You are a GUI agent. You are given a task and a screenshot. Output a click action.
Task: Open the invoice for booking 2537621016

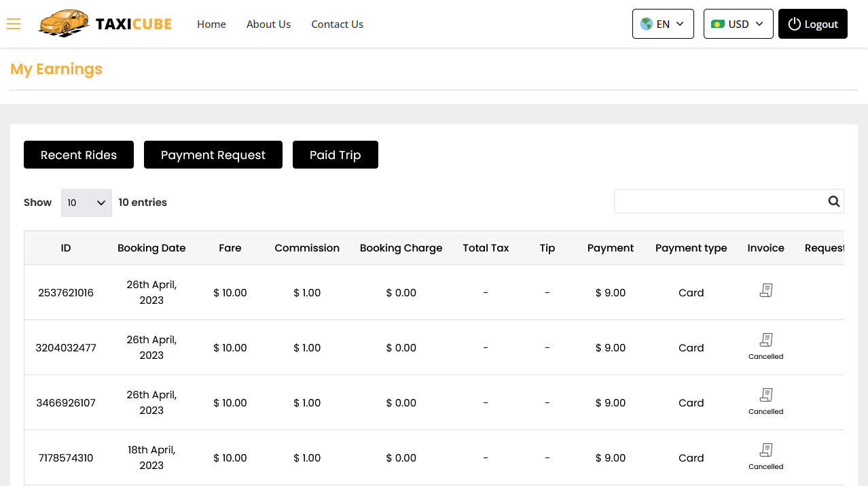(x=765, y=290)
